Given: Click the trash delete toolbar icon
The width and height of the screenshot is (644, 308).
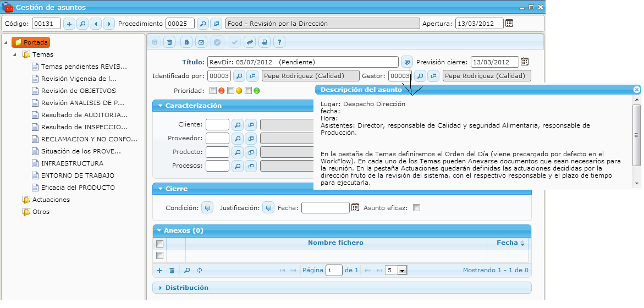Looking at the screenshot, I should pyautogui.click(x=169, y=42).
